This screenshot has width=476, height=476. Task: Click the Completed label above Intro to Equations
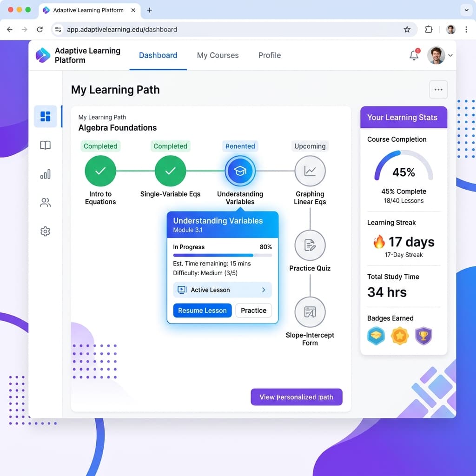click(x=100, y=146)
